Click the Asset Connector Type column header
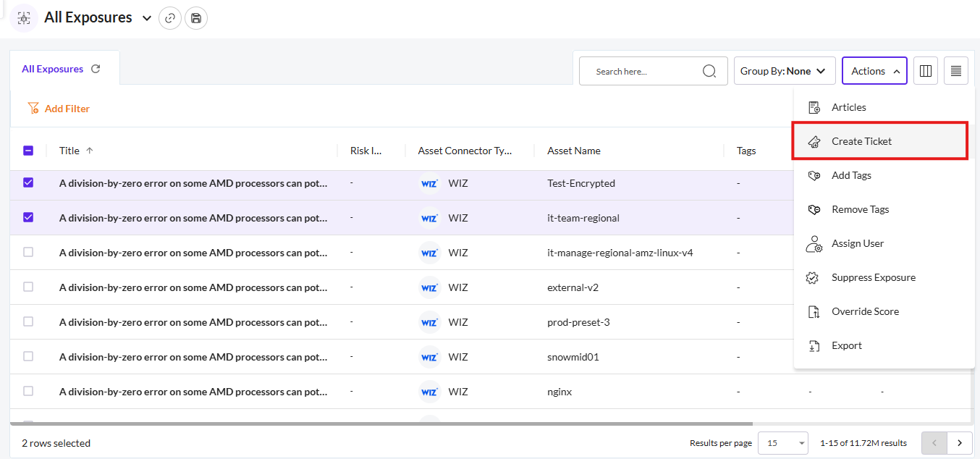Viewport: 980px width, 459px height. click(x=465, y=151)
